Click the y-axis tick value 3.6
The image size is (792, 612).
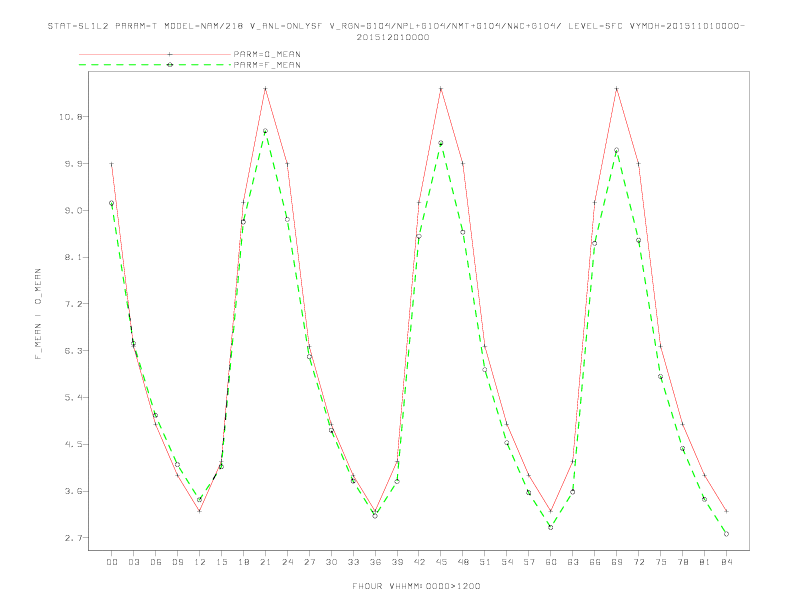(x=76, y=491)
